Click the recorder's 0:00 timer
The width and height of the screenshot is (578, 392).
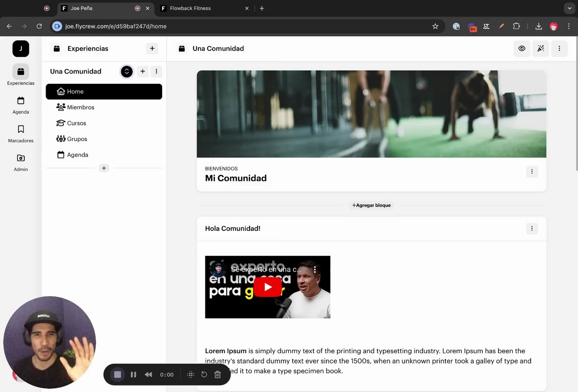point(167,374)
